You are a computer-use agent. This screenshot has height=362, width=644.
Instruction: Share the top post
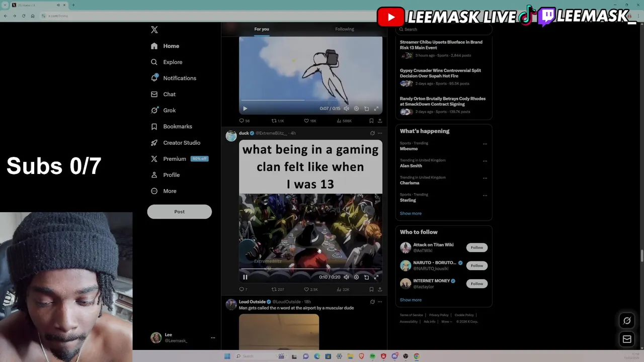point(380,121)
